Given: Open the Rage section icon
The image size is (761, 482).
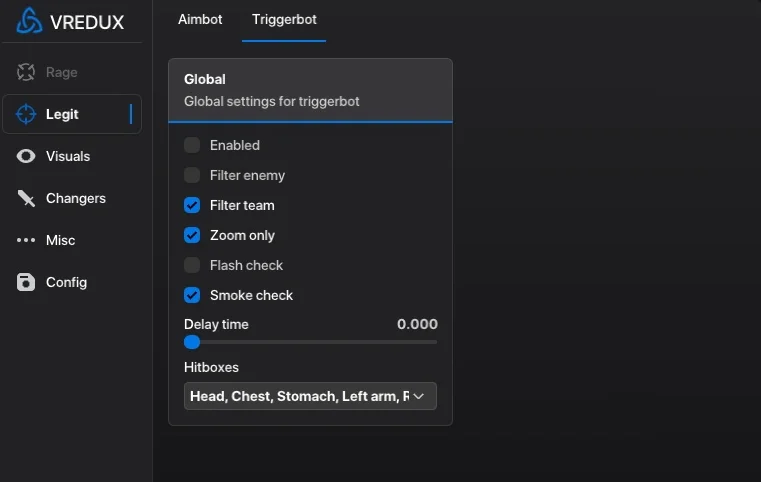Looking at the screenshot, I should tap(26, 72).
